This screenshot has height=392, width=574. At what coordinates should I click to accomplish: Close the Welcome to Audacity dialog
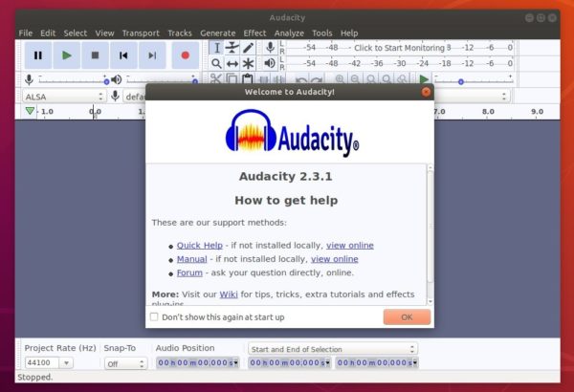tap(426, 92)
